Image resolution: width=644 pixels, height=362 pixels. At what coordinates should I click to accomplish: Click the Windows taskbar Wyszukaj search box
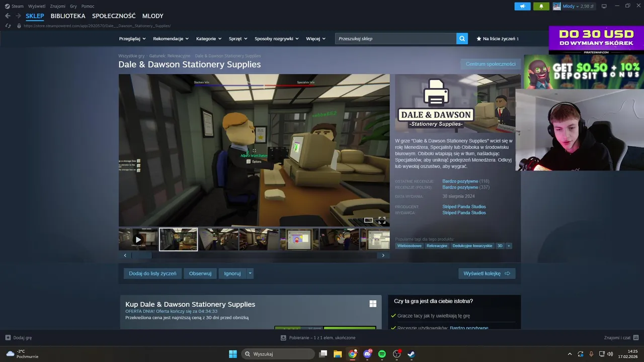(278, 354)
